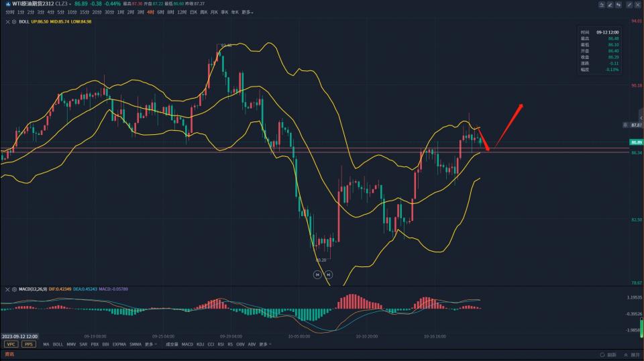Image resolution: width=644 pixels, height=361 pixels.
Task: Open the 资讯 news tab
Action: tap(9, 354)
